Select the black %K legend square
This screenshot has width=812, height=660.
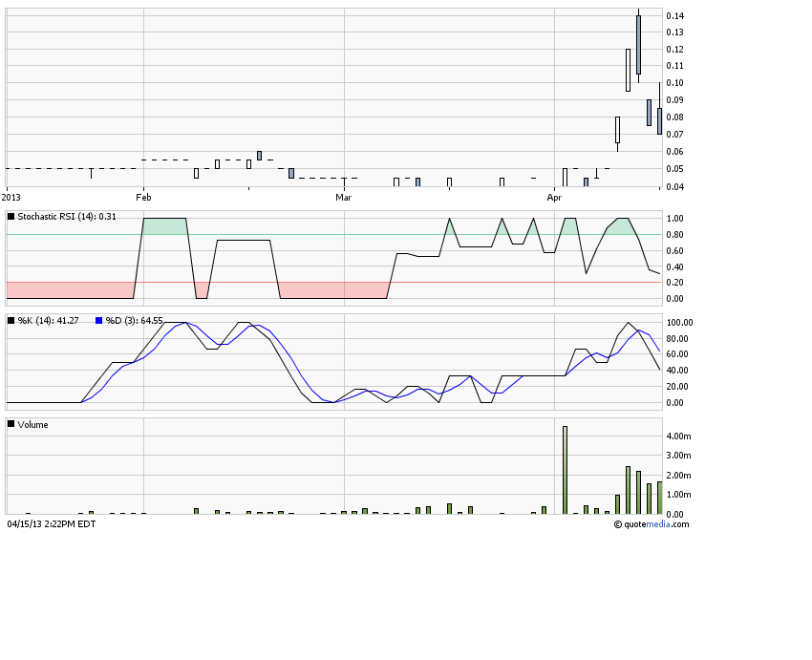[11, 322]
